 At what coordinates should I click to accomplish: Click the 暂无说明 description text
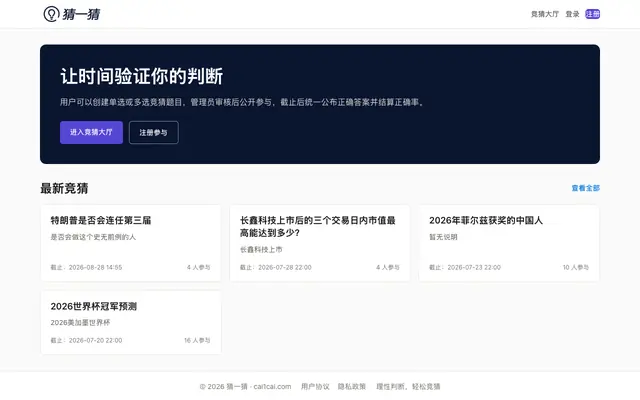(443, 237)
